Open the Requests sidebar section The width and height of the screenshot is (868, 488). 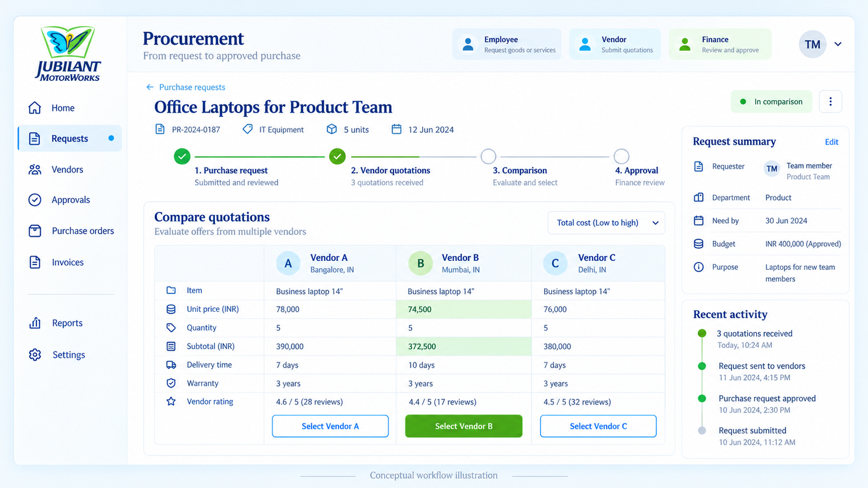click(x=70, y=138)
